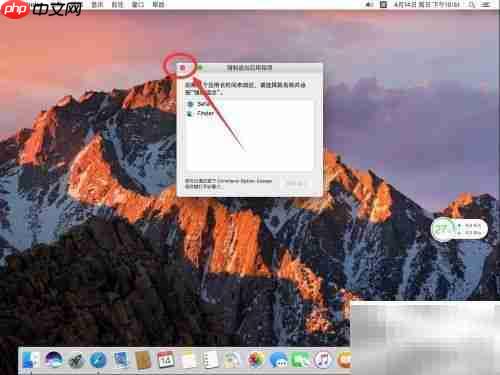Click the date and time in menu bar
This screenshot has width=500, height=375.
click(x=427, y=5)
